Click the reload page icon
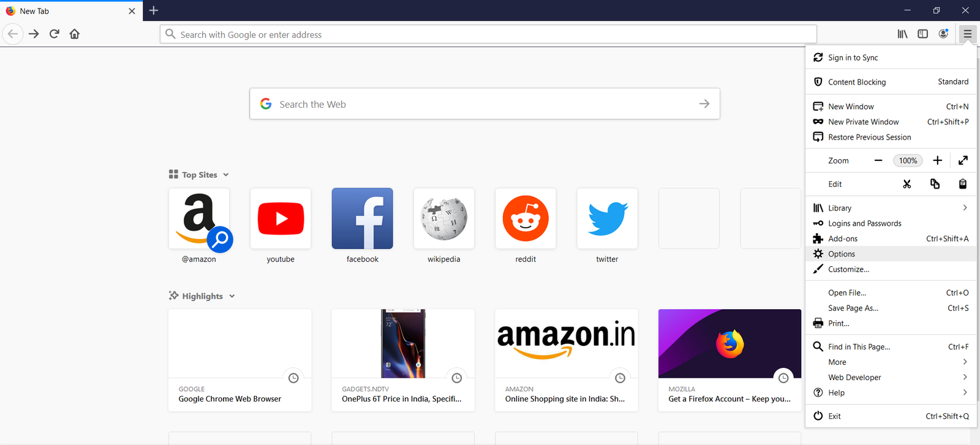The image size is (980, 445). [55, 34]
